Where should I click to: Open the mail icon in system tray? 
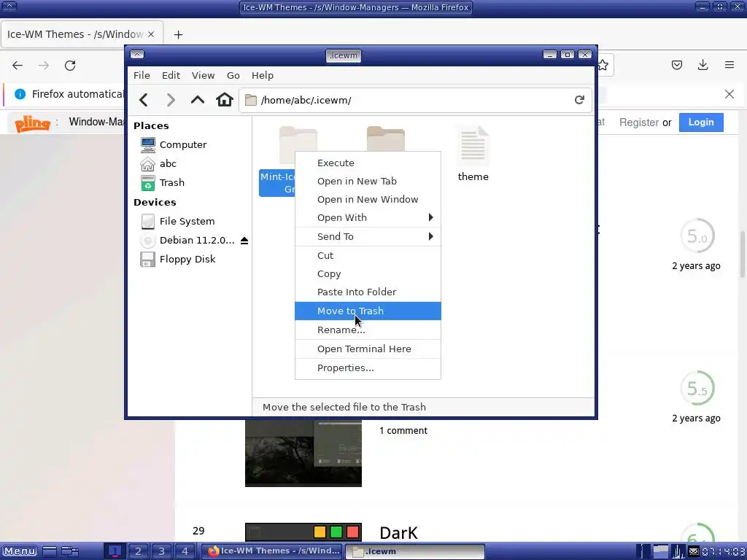(x=694, y=551)
